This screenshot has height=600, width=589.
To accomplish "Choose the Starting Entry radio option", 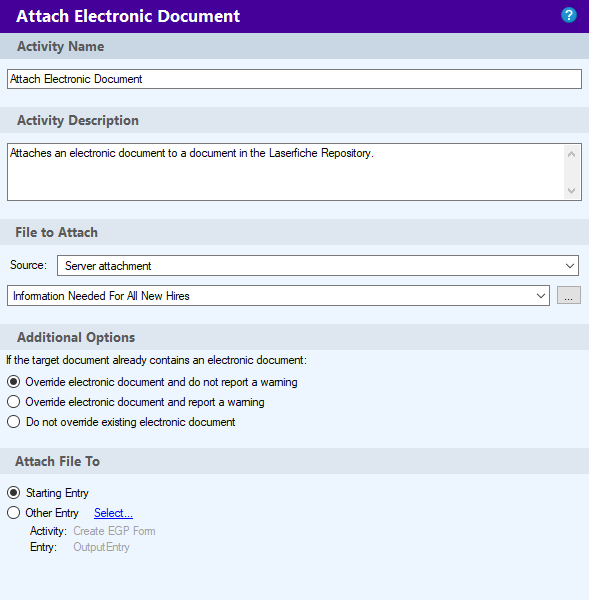I will pyautogui.click(x=48, y=493).
